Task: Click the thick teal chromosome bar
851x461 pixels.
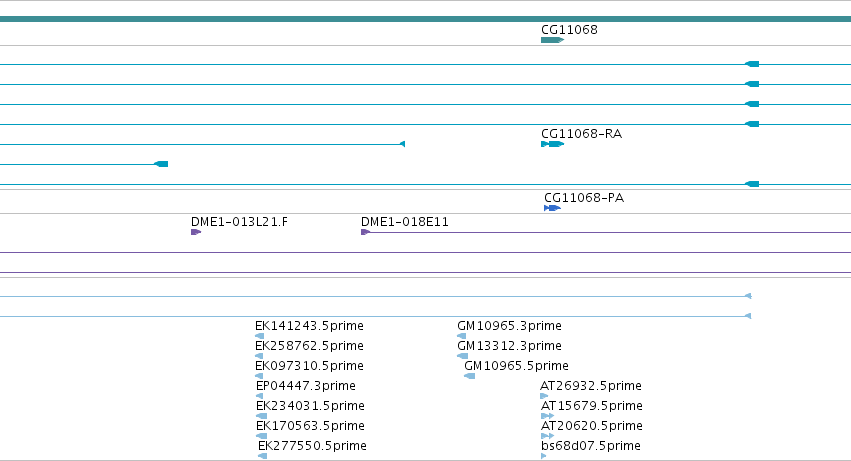Action: pyautogui.click(x=426, y=19)
